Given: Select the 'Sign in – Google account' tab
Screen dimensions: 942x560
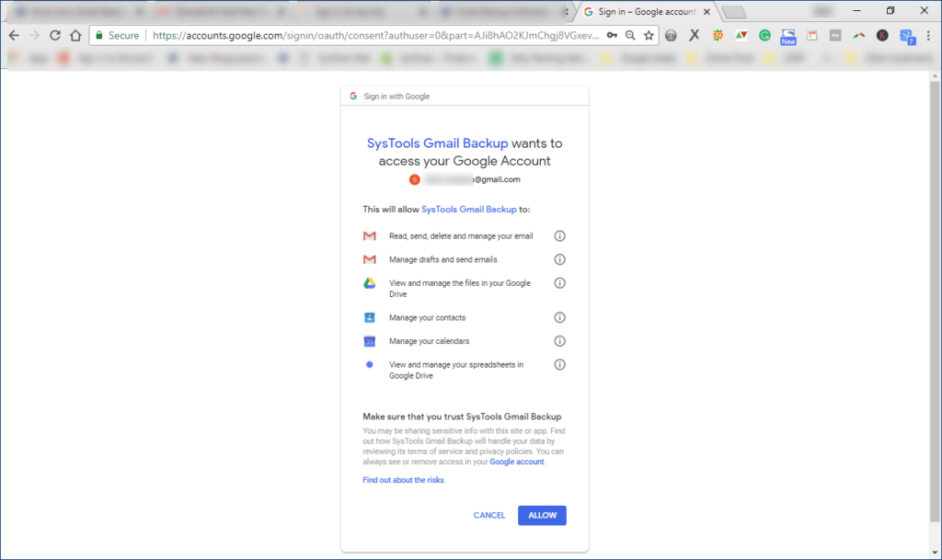Looking at the screenshot, I should tap(644, 12).
